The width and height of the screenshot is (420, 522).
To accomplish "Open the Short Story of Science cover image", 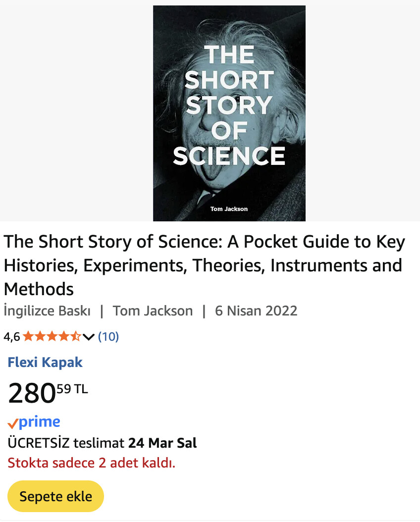I will (x=229, y=113).
